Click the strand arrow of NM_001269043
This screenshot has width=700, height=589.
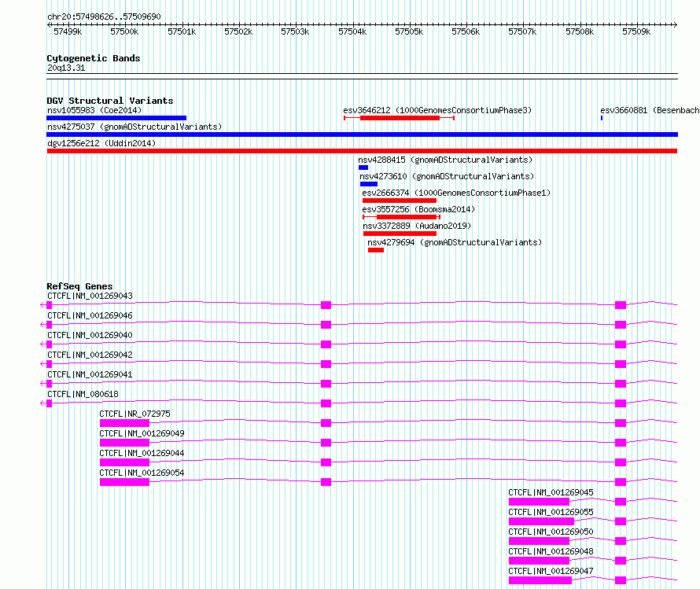42,305
